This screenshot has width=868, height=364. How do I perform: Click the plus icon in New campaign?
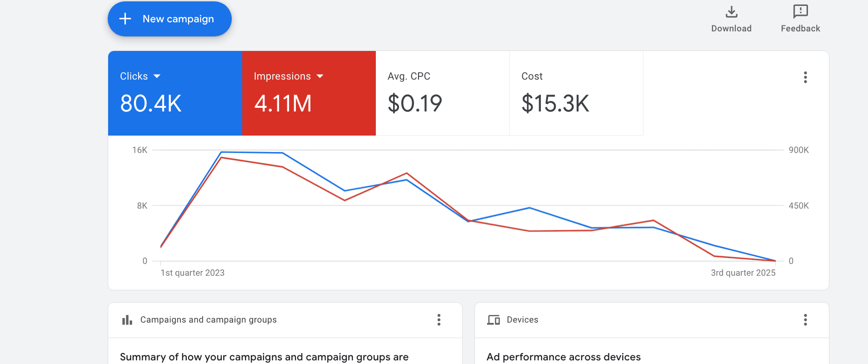pos(125,19)
